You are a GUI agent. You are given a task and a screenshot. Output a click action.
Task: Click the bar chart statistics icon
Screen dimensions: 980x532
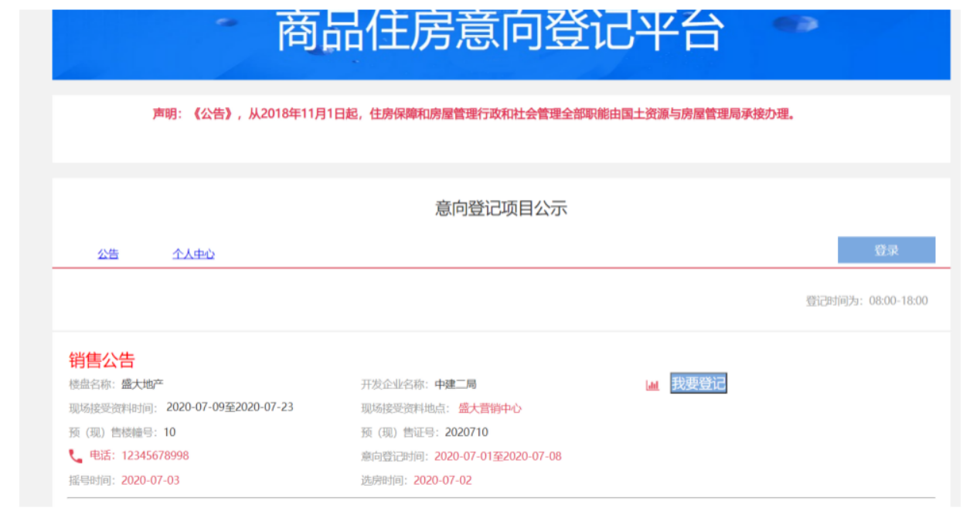tap(652, 385)
